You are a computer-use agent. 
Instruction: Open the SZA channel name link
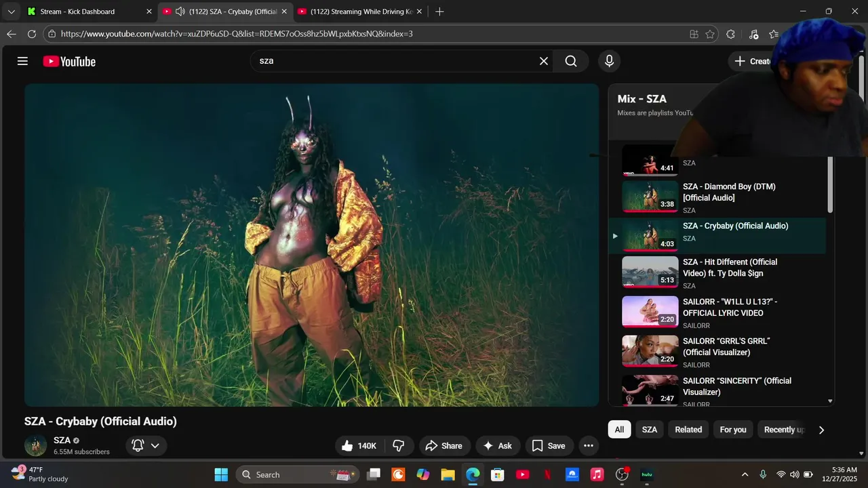pyautogui.click(x=62, y=440)
